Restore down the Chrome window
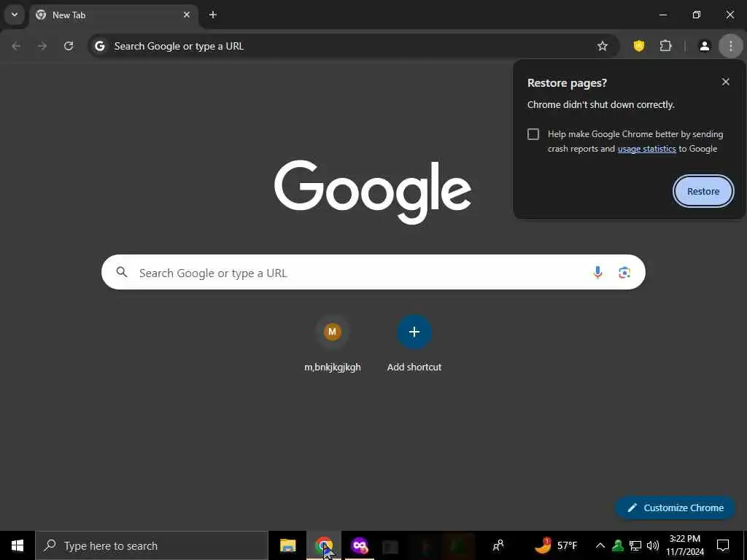Screen dimensions: 747x560 click(x=697, y=15)
